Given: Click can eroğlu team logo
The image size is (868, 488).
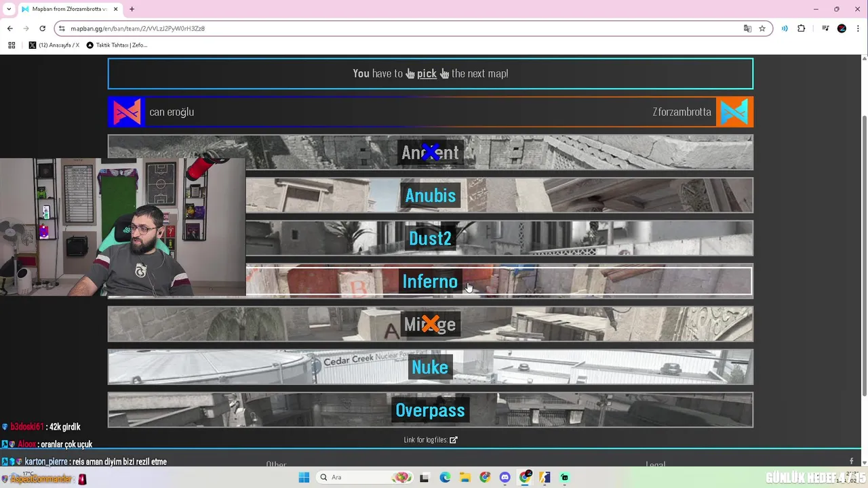Looking at the screenshot, I should 127,112.
